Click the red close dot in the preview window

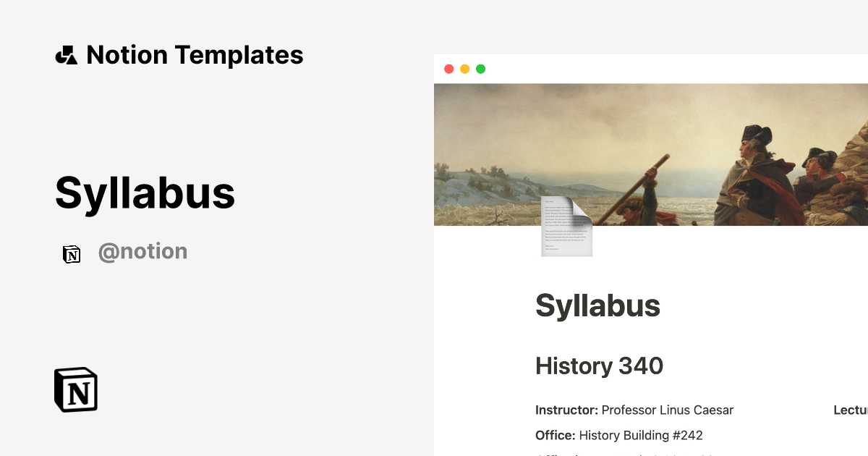[x=449, y=69]
